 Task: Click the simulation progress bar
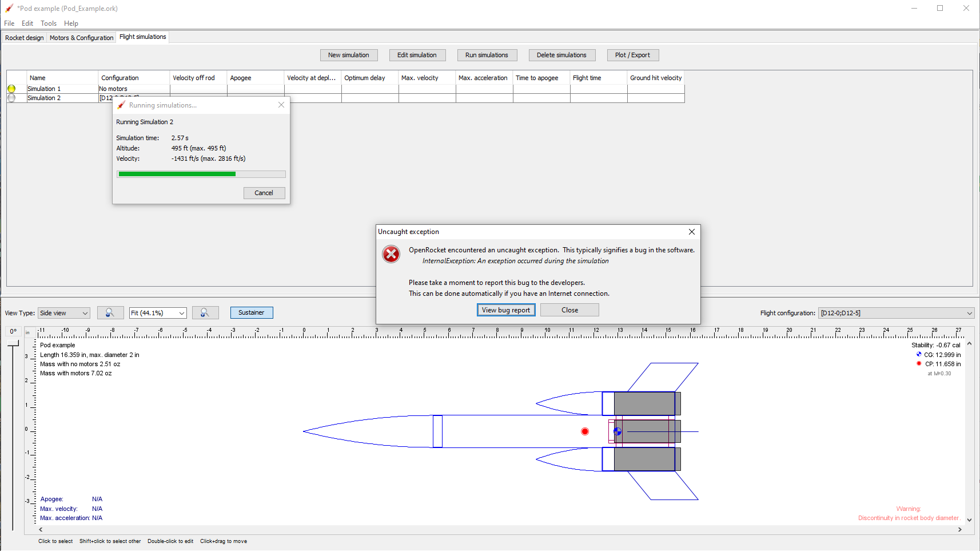(201, 173)
